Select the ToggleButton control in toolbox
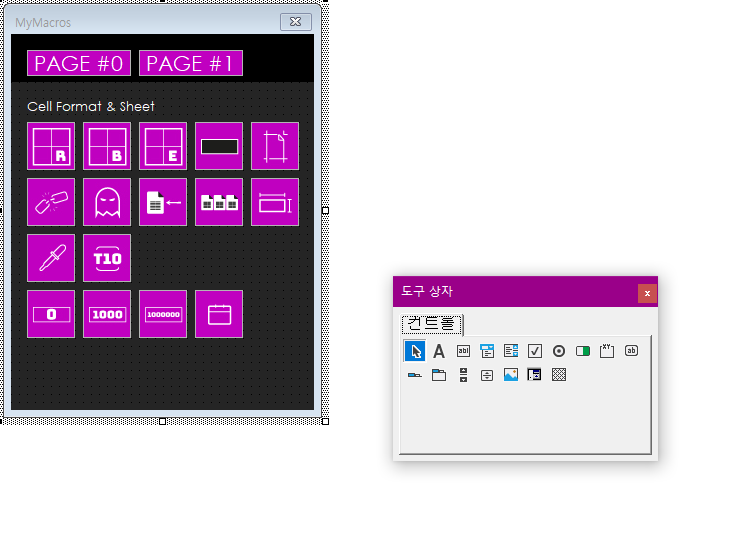The width and height of the screenshot is (731, 534). point(583,351)
